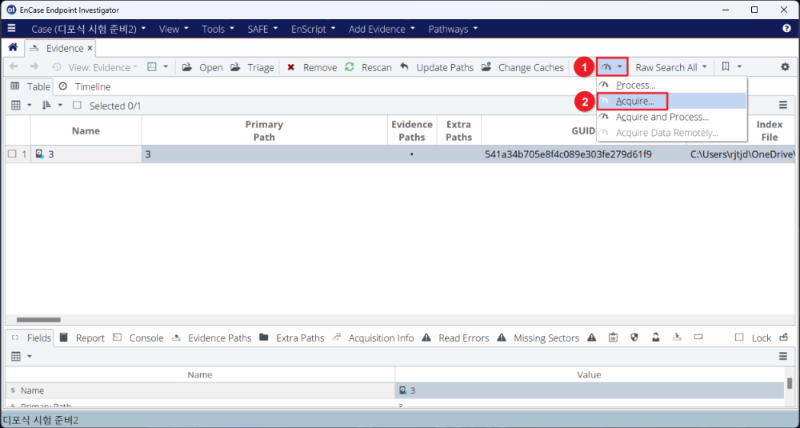Switch to the Table tab
Image resolution: width=800 pixels, height=428 pixels.
30,86
